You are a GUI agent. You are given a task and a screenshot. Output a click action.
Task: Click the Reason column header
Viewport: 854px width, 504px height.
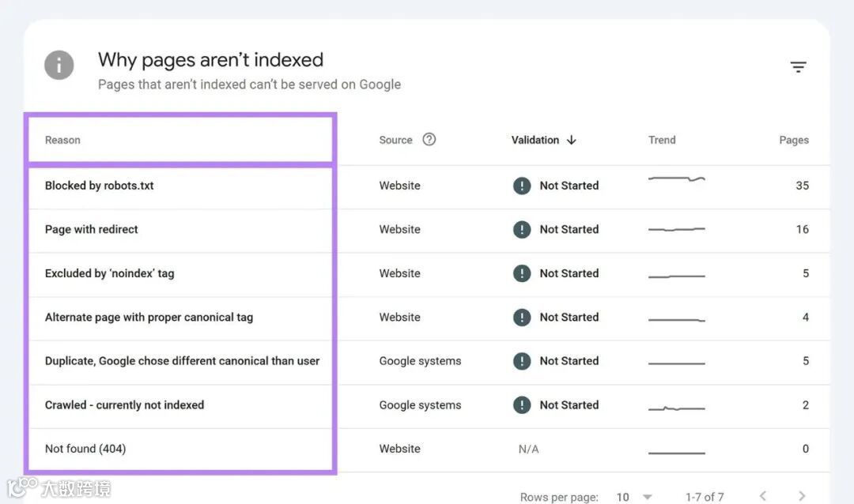(x=62, y=140)
